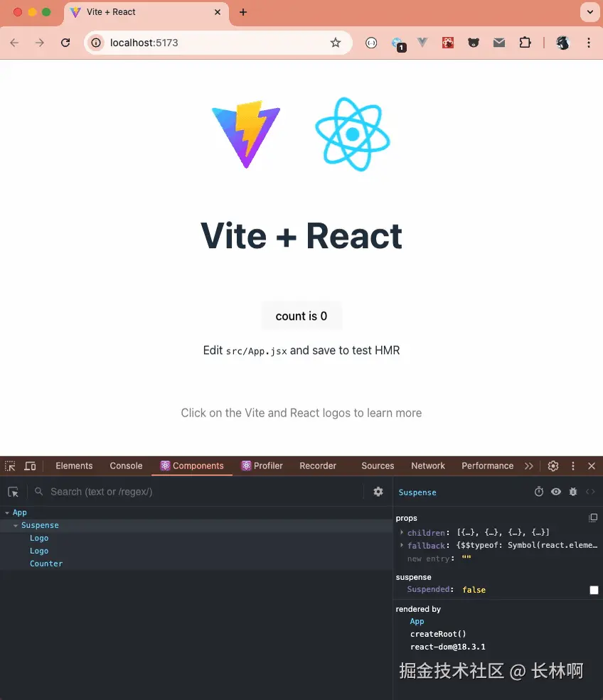Image resolution: width=603 pixels, height=700 pixels.
Task: Switch to the Console tab
Action: (126, 466)
